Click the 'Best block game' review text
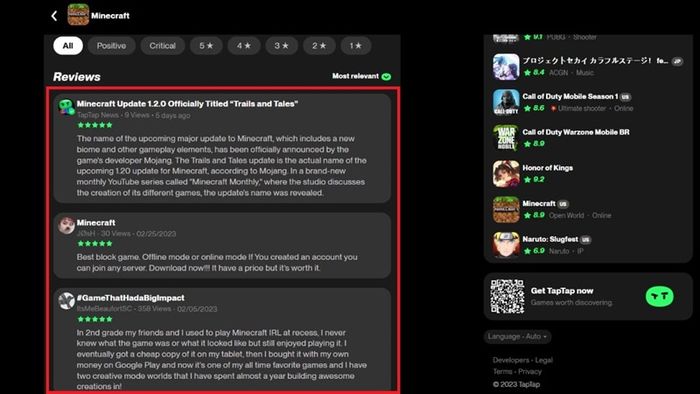Image resolution: width=700 pixels, height=394 pixels. (x=217, y=262)
